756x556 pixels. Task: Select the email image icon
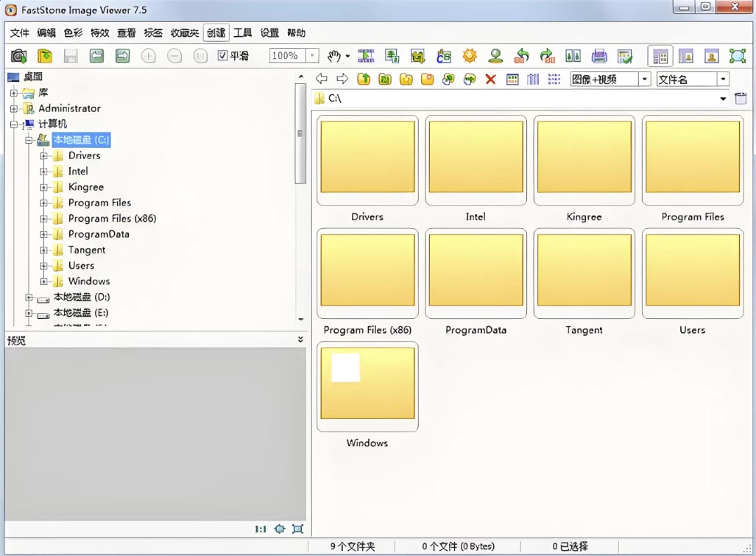pos(624,55)
